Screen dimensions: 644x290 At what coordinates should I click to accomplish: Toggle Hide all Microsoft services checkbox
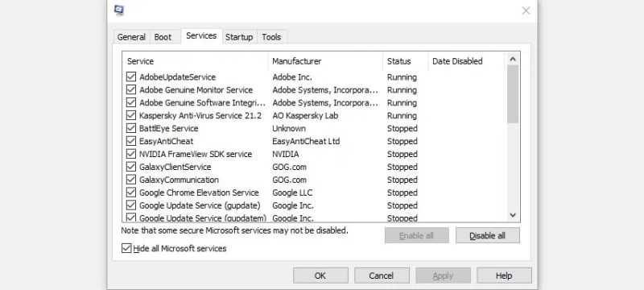pos(126,248)
